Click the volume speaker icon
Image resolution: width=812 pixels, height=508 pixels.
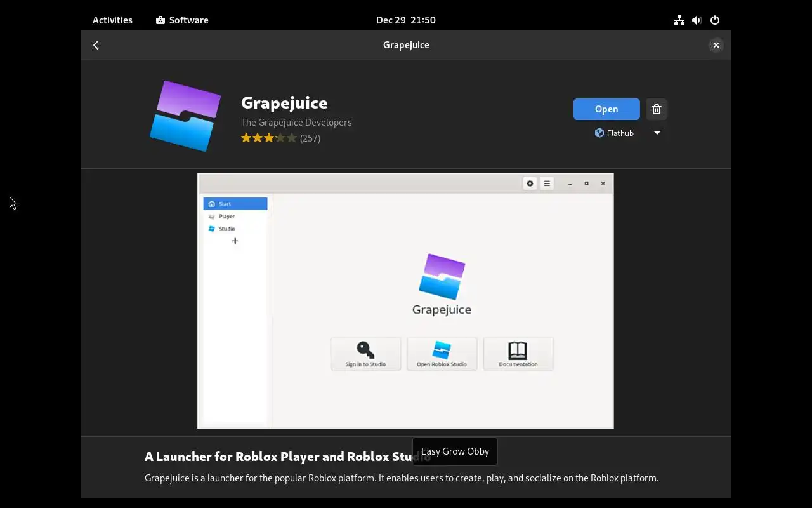(x=697, y=20)
